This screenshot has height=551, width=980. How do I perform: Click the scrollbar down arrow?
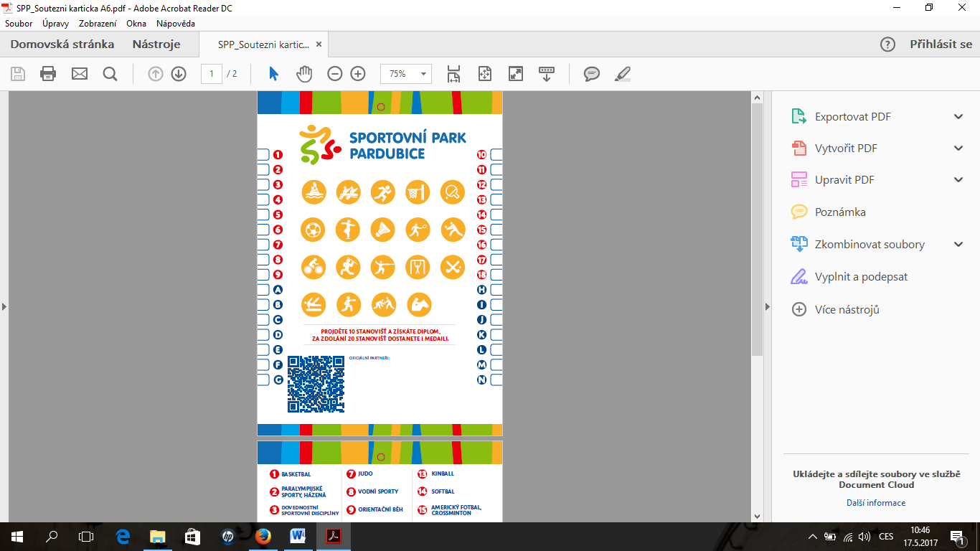coord(757,516)
